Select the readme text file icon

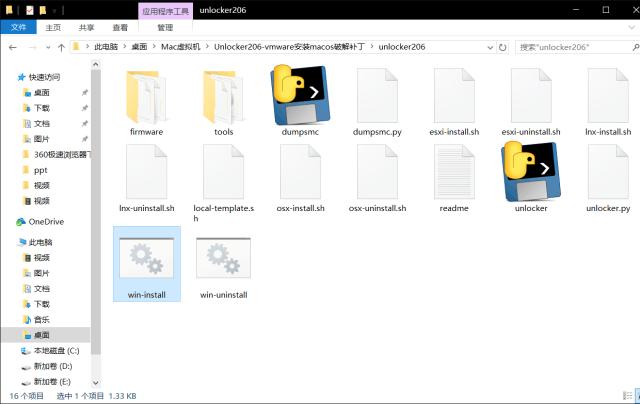[x=454, y=172]
